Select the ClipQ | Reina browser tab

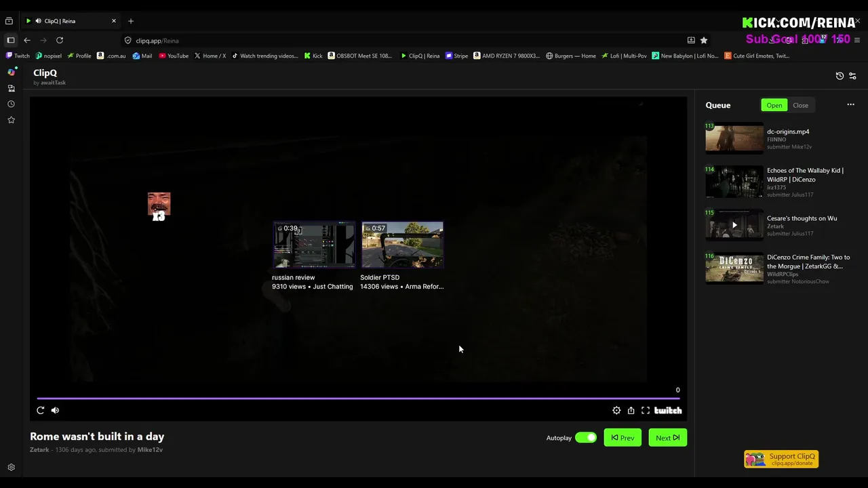point(71,21)
